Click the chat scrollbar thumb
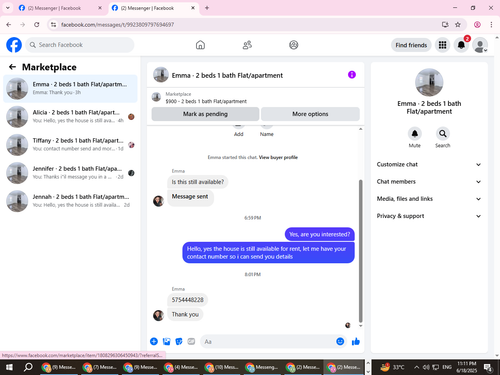 tap(360, 251)
